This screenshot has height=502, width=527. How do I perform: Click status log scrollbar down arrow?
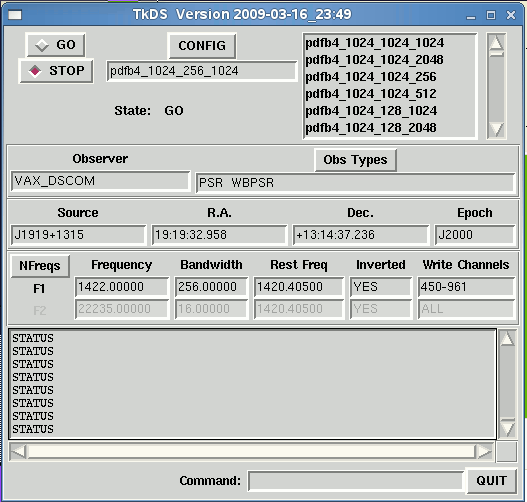[507, 429]
